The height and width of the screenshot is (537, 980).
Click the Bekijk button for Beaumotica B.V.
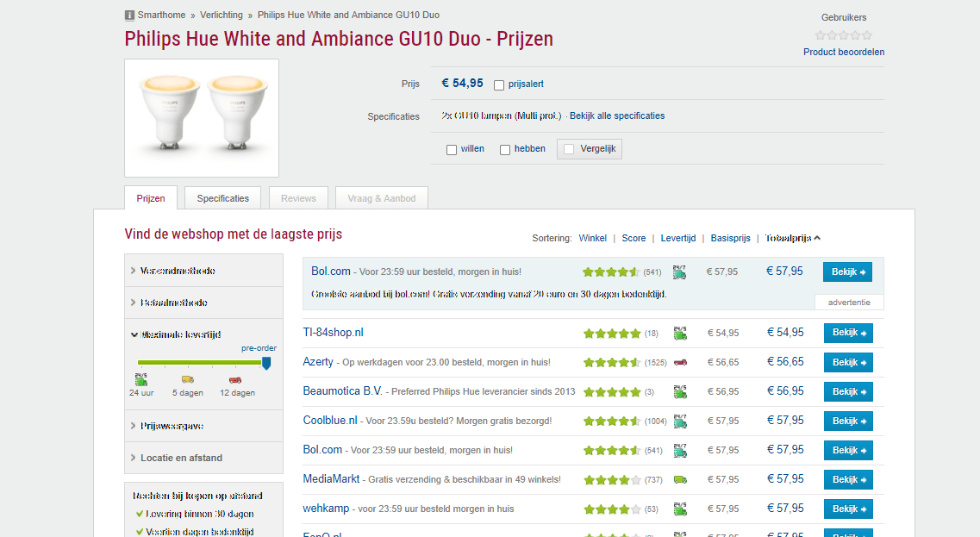(848, 391)
